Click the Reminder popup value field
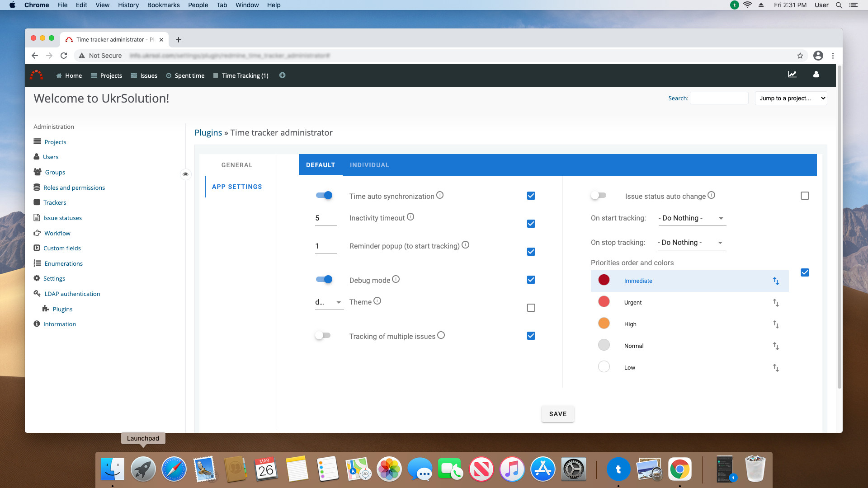 click(325, 246)
